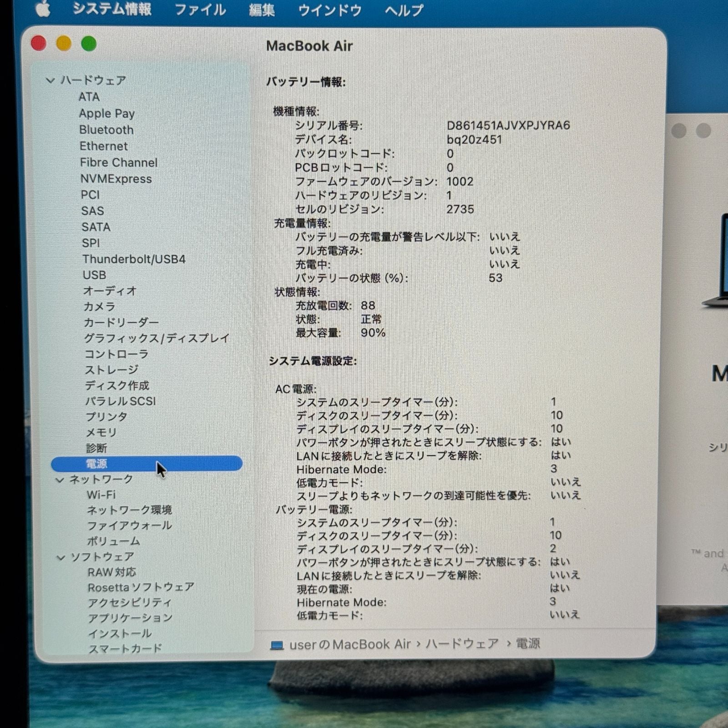Click the battery state percentage 53
Image resolution: width=728 pixels, height=728 pixels.
coord(496,278)
